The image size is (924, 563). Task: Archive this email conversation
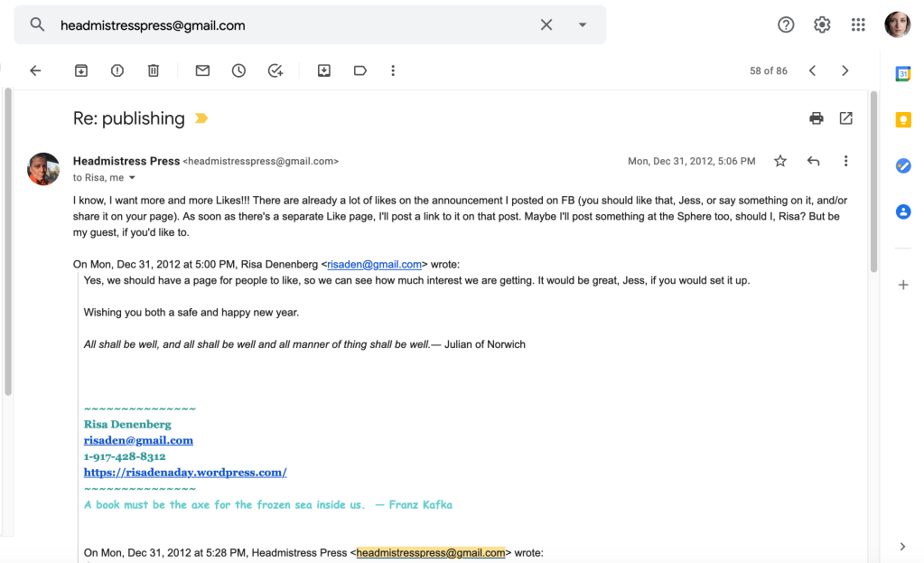point(81,70)
